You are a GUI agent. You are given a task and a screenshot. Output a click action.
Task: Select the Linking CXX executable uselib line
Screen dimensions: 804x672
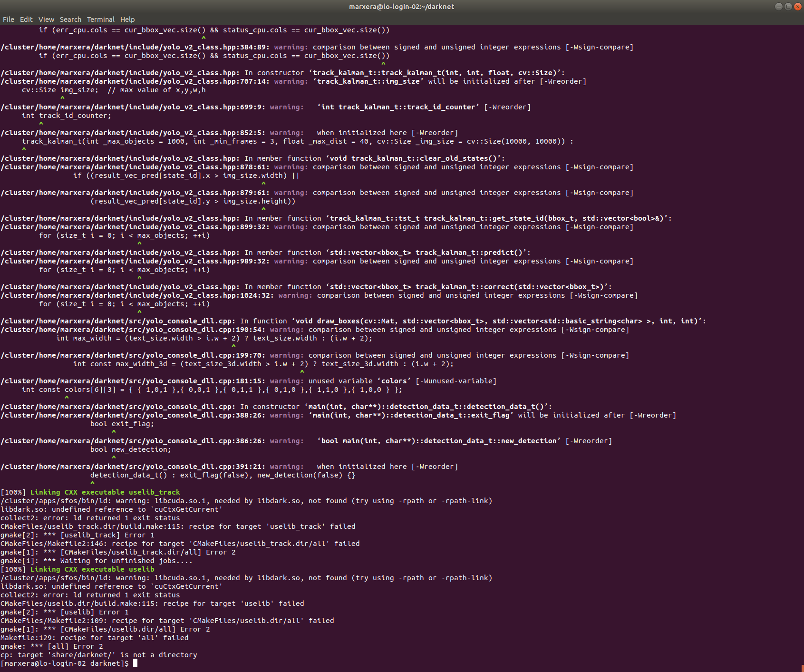tap(77, 569)
